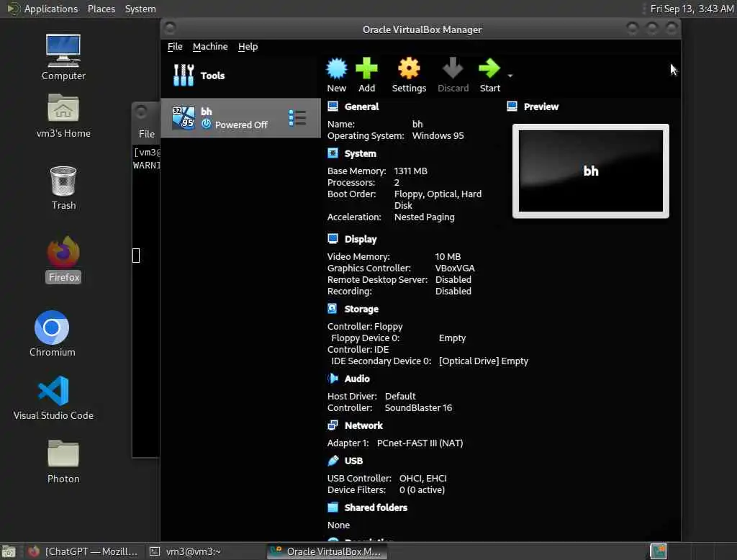Viewport: 737px width, 560px height.
Task: Click the 'OHCI, EHCI' USB controller value
Action: [423, 478]
